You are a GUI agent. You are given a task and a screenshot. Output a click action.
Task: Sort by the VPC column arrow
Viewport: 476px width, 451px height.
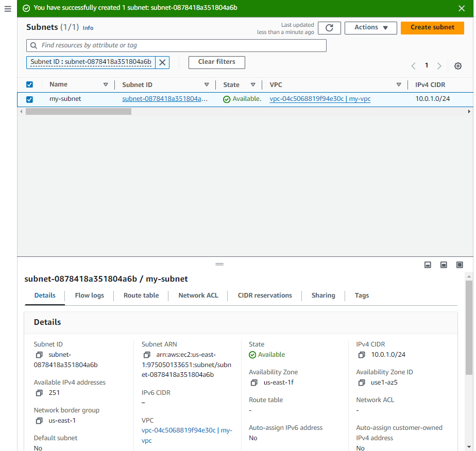[399, 84]
